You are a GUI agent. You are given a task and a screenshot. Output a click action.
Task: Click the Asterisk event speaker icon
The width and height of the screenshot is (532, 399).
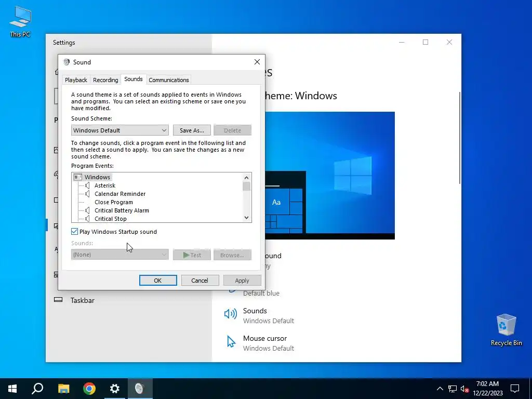click(87, 185)
